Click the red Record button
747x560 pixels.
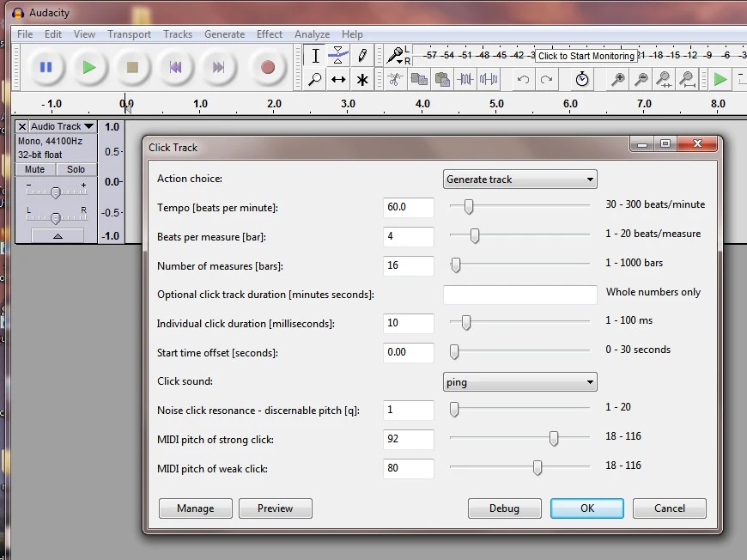point(268,67)
